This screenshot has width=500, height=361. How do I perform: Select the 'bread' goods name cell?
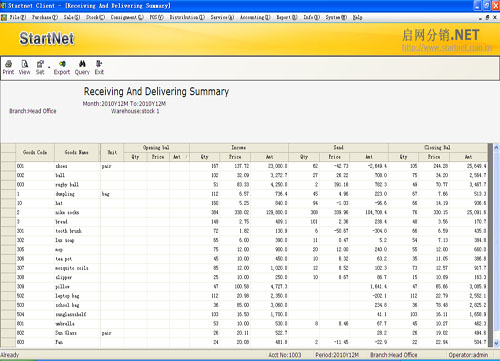point(77,222)
